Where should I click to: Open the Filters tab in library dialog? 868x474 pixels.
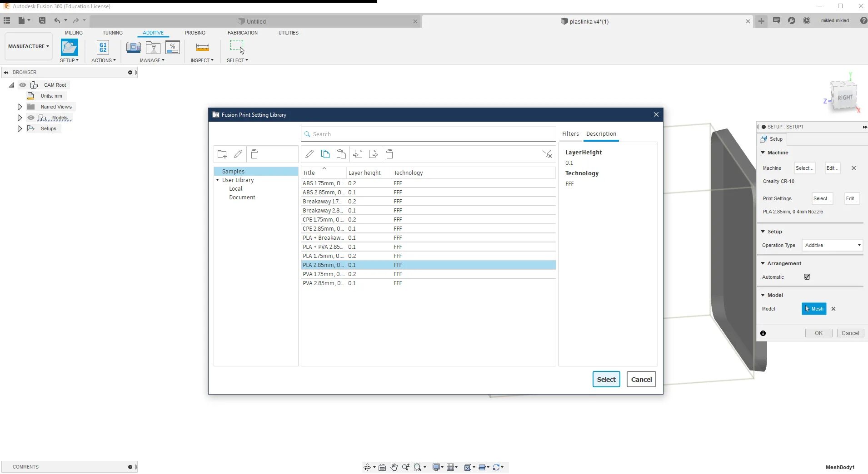tap(570, 134)
